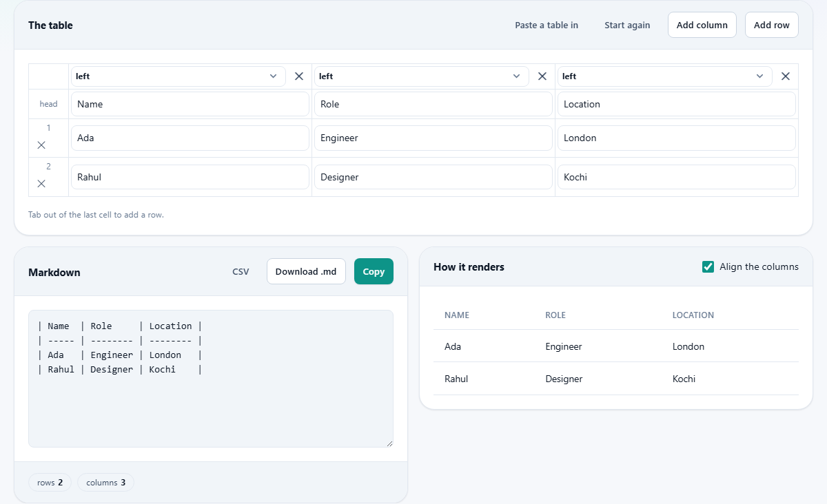
Task: Copy the Markdown output
Action: pos(374,271)
